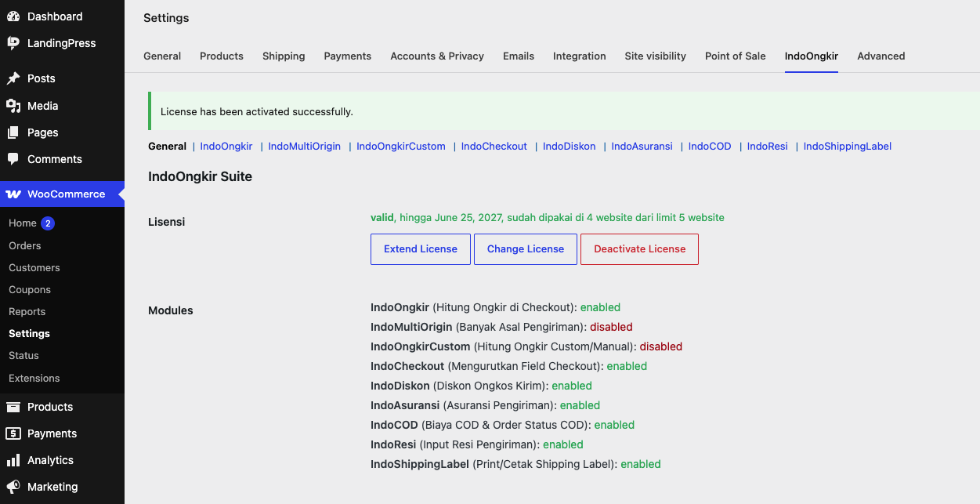
Task: Open the Integration tab
Action: (580, 56)
